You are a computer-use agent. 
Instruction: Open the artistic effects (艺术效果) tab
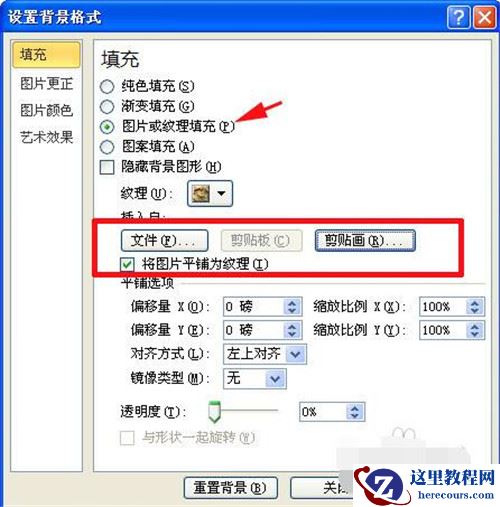click(x=46, y=137)
